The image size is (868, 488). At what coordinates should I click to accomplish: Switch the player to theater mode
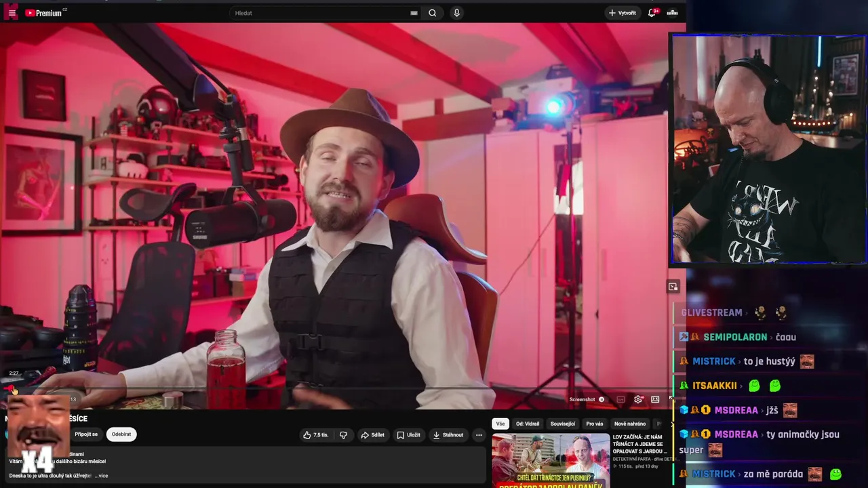655,399
